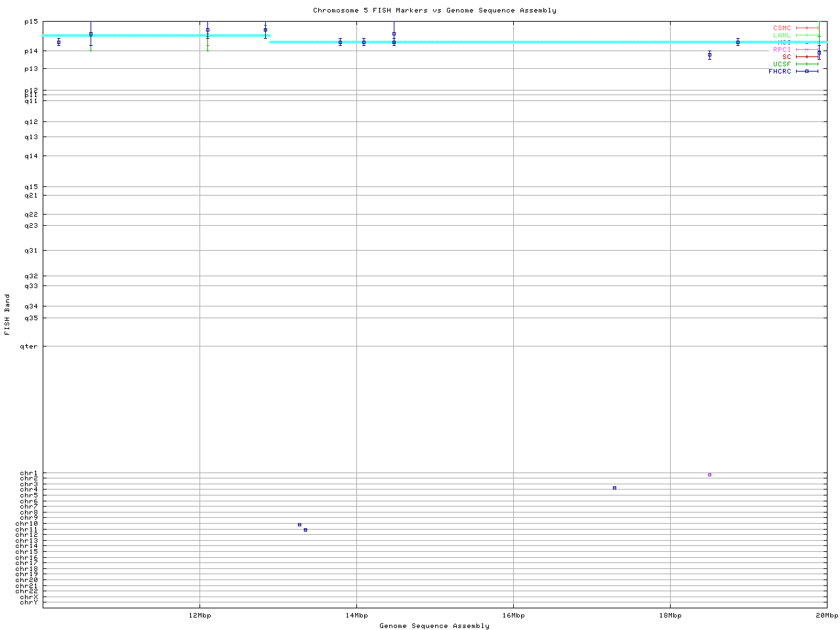This screenshot has width=840, height=630.
Task: Select the blue marker just right of 18.5Mbp on cyan line
Action: point(738,42)
